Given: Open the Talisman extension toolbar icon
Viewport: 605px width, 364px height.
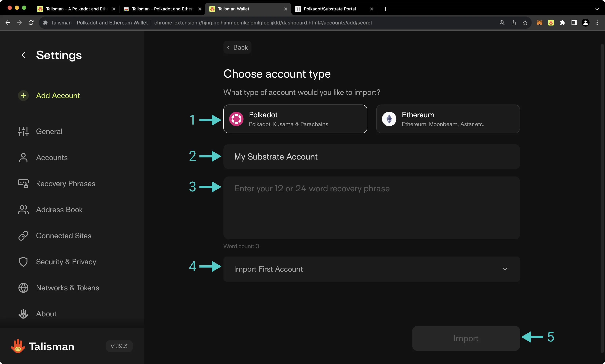Looking at the screenshot, I should tap(551, 23).
